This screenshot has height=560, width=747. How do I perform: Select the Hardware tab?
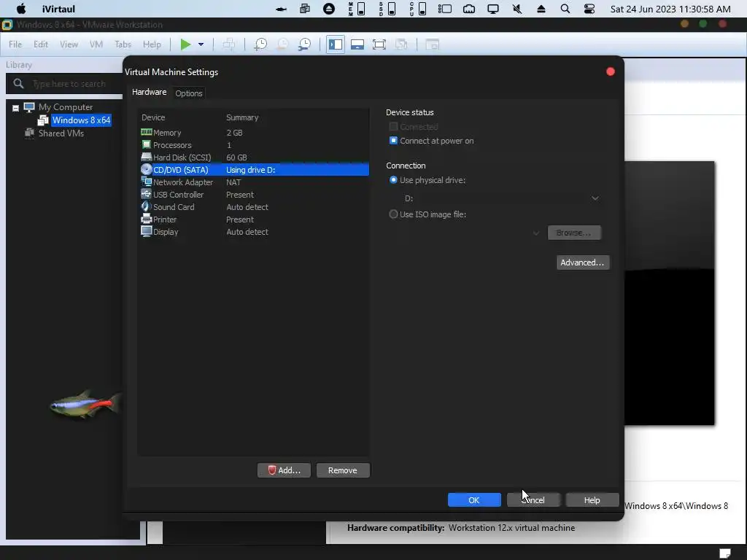click(149, 92)
